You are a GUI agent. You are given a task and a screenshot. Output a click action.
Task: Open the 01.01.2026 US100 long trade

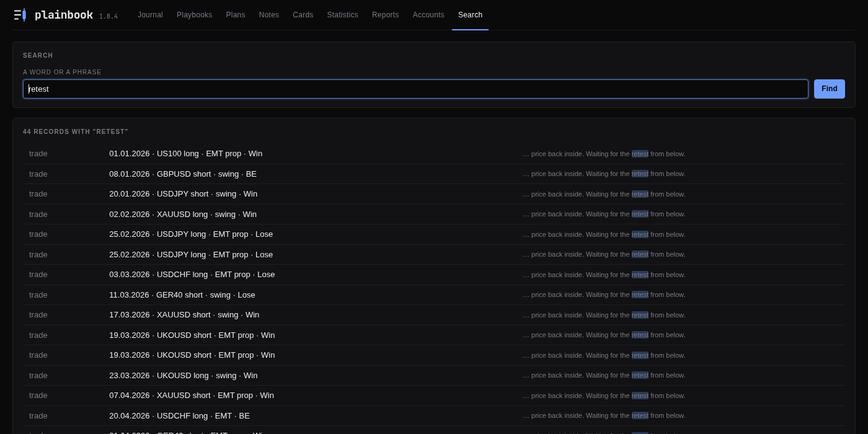coord(186,154)
